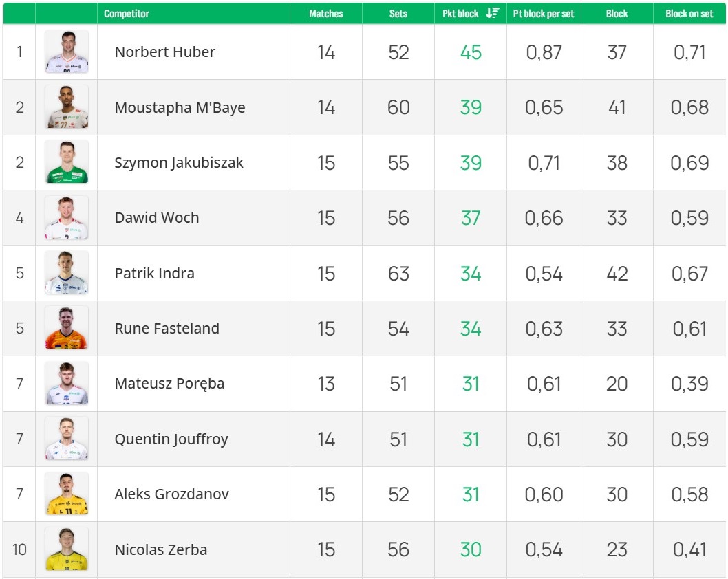
Task: Sort by the Competitor column header
Action: click(x=127, y=14)
